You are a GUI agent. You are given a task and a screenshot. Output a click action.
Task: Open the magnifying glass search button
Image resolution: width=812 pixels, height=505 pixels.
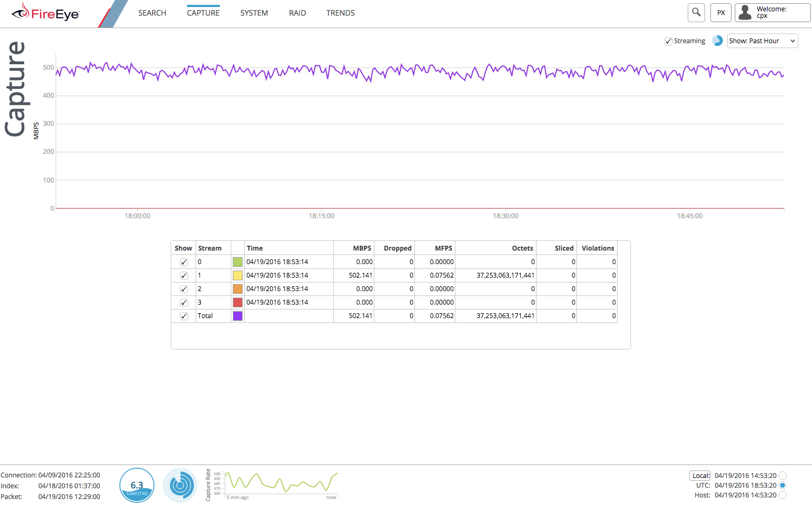click(696, 12)
